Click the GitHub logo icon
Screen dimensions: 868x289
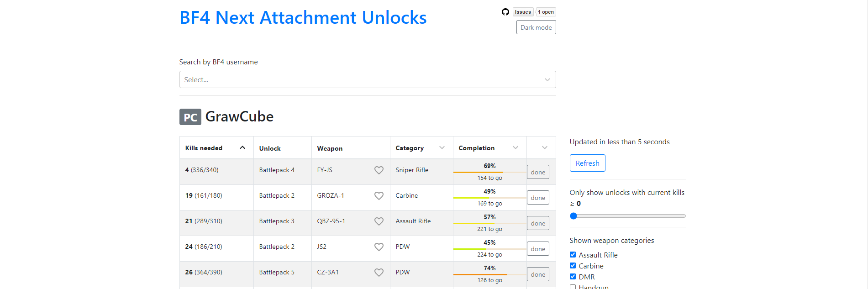coord(505,12)
